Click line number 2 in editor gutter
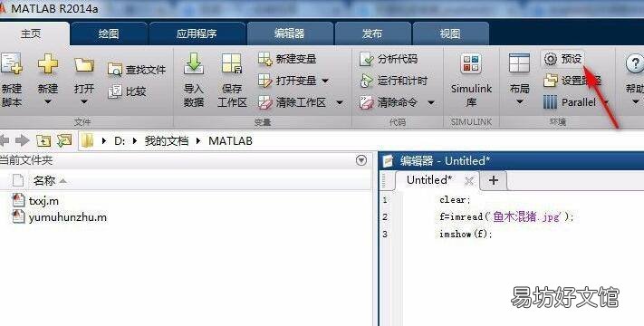The image size is (644, 326). click(x=385, y=217)
